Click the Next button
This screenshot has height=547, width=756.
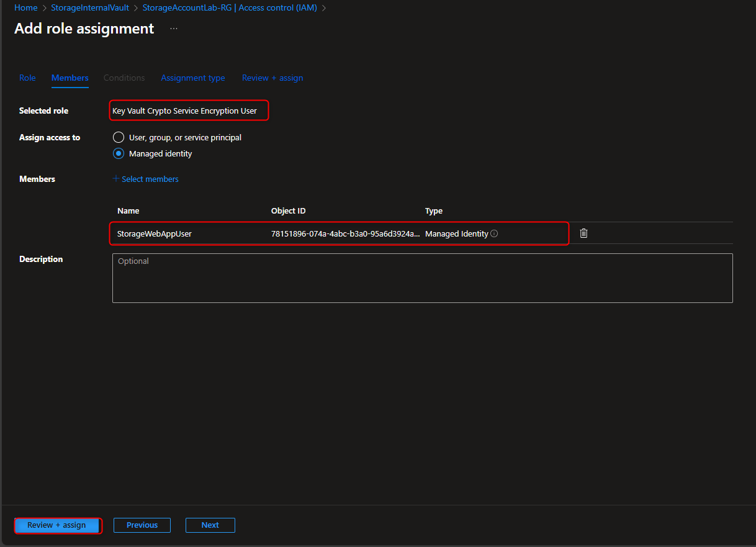pyautogui.click(x=210, y=525)
